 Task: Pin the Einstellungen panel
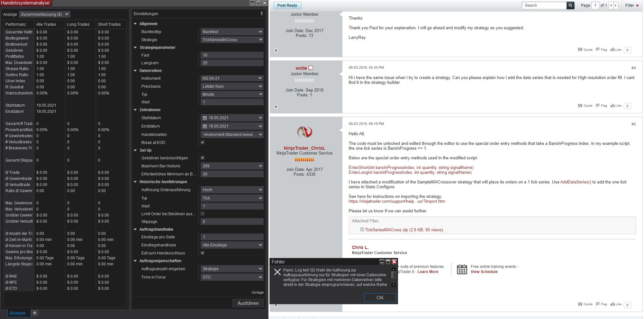coord(262,13)
